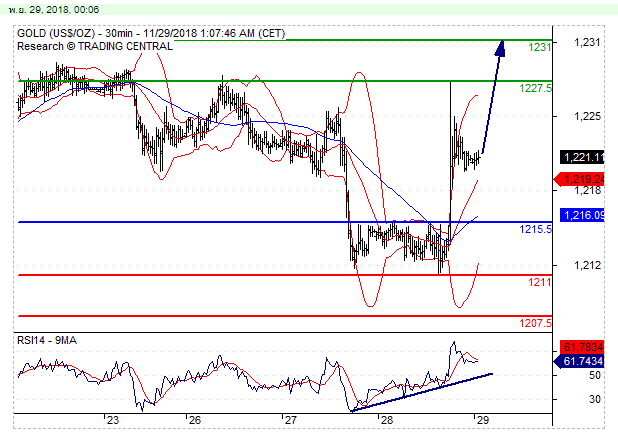Click the 1,225 price axis value
The height and width of the screenshot is (444, 618).
coord(587,117)
